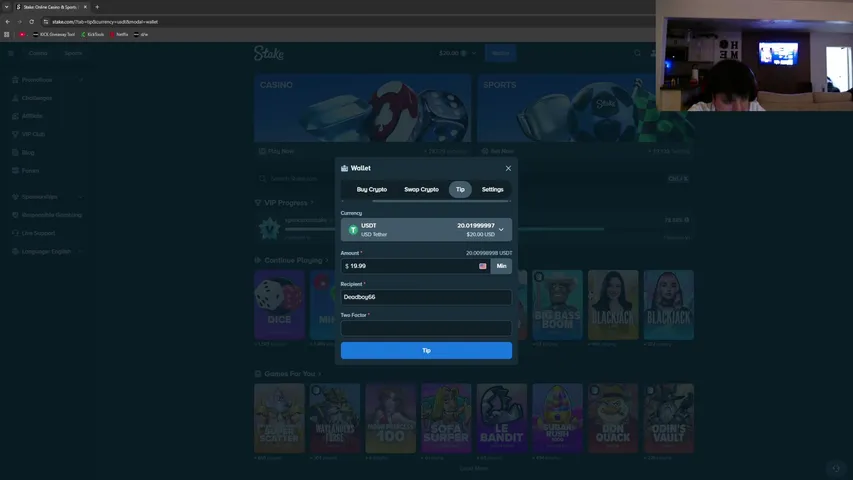853x480 pixels.
Task: Click the address bar site info icon
Action: [x=46, y=22]
